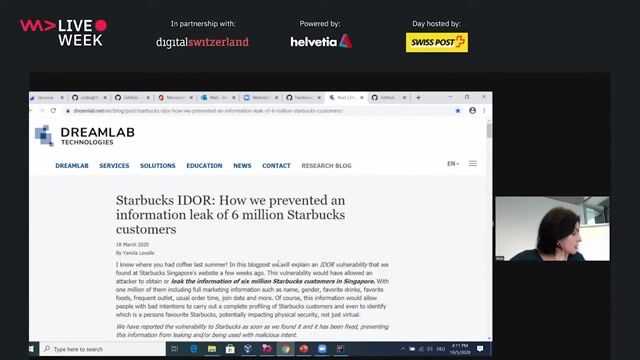Click the Starbucks IDOR article headline
This screenshot has height=360, width=640.
(231, 215)
